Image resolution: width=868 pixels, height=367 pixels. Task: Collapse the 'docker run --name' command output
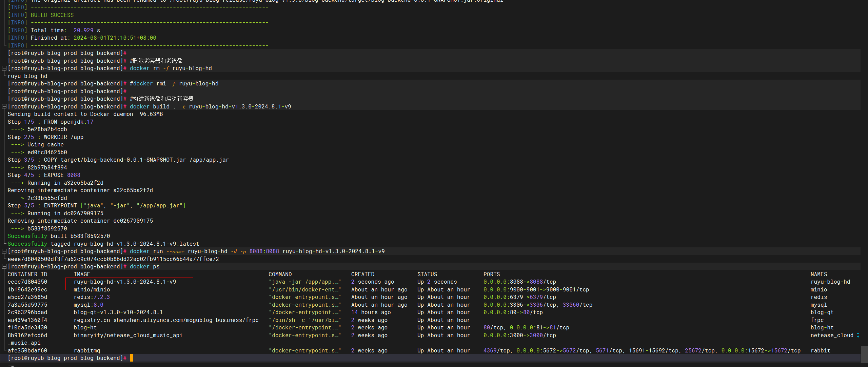tap(4, 251)
